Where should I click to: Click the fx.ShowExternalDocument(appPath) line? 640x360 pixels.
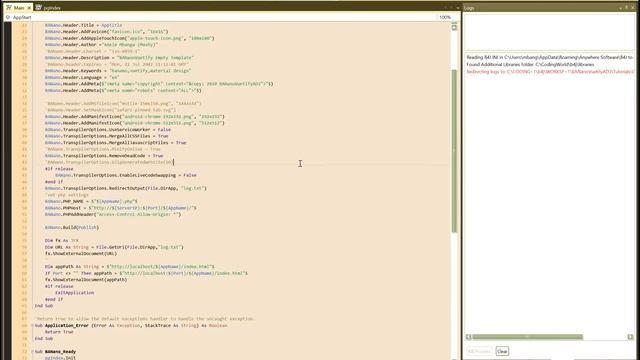(86, 280)
